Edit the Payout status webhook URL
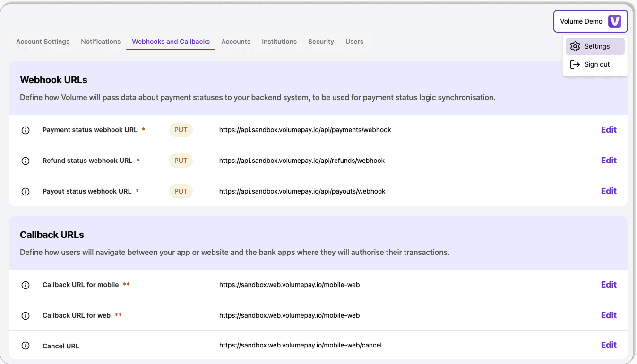637x364 pixels. point(609,191)
